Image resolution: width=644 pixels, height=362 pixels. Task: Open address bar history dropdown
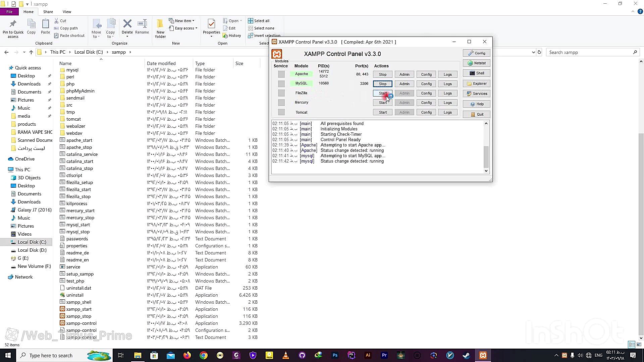(x=533, y=52)
